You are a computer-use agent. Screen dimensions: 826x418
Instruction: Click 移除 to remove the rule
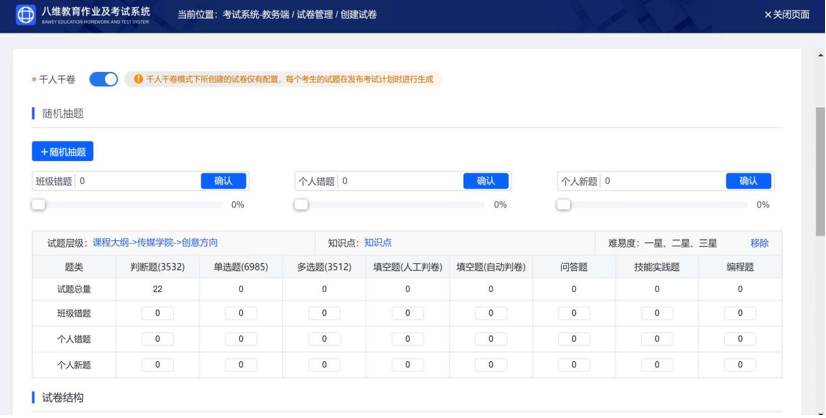pyautogui.click(x=760, y=243)
